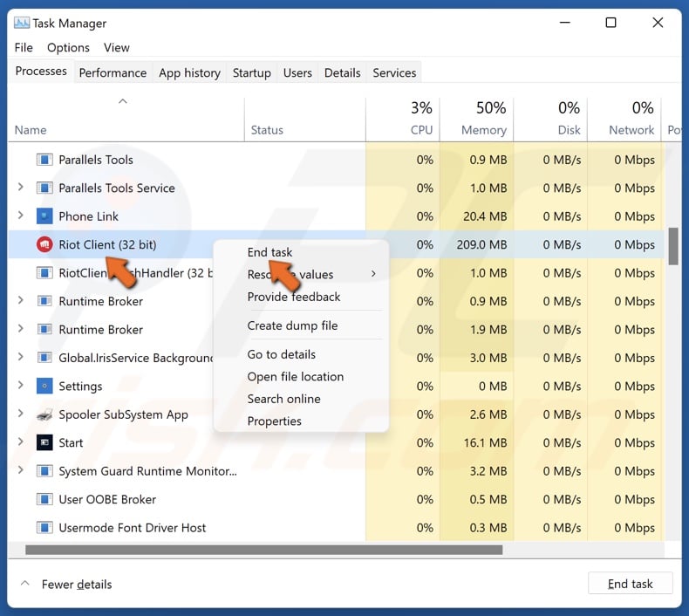This screenshot has height=616, width=689.
Task: Expand the Phone Link process group
Action: [x=20, y=216]
